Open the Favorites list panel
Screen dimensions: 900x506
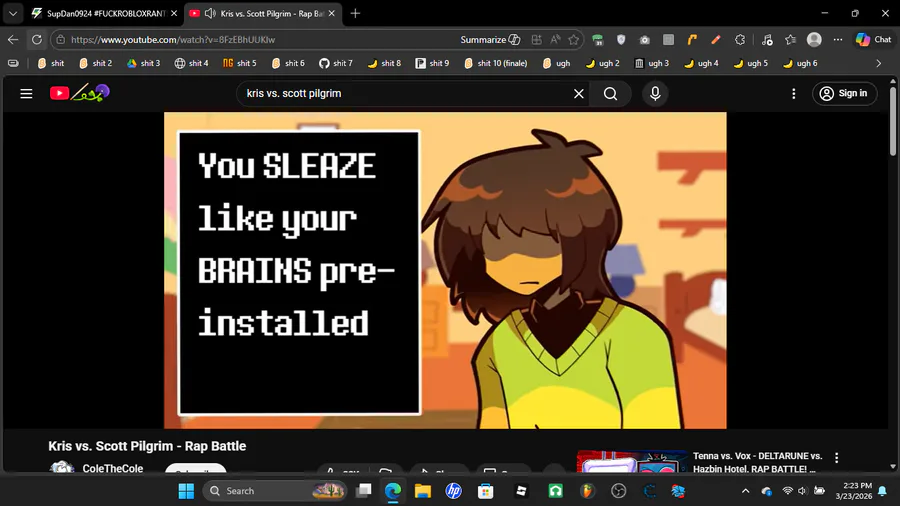(790, 40)
